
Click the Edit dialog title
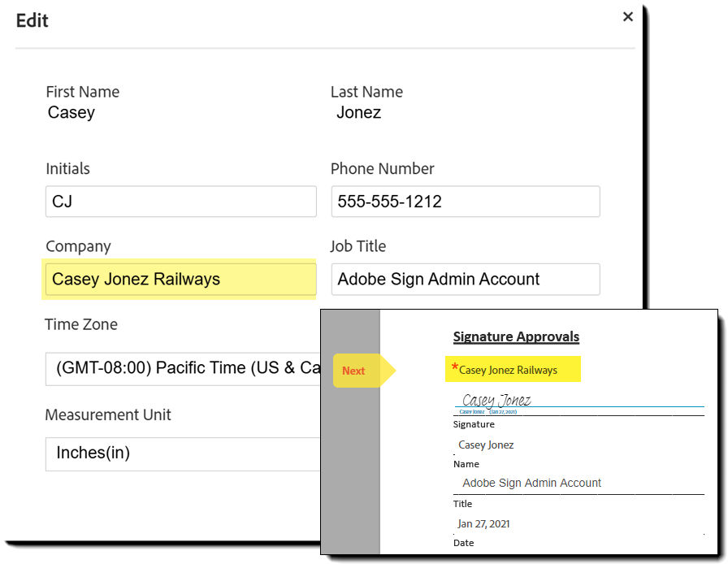pos(32,21)
